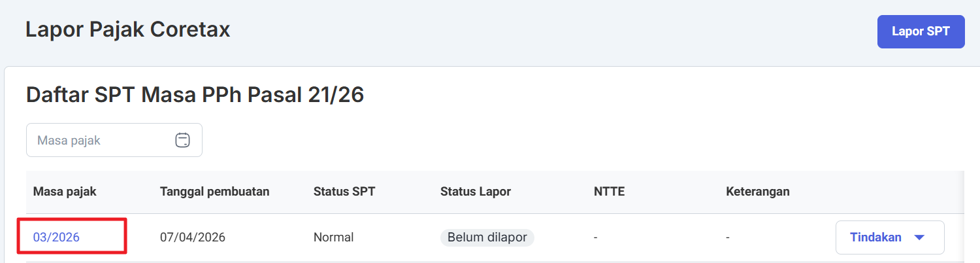Click the empty header cell above Tindakan
The image size is (980, 263).
tap(890, 192)
